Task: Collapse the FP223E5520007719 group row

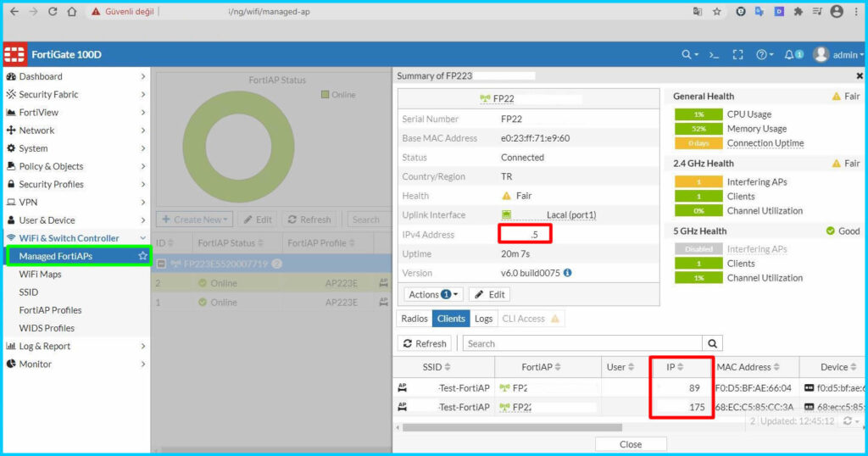Action: [161, 264]
